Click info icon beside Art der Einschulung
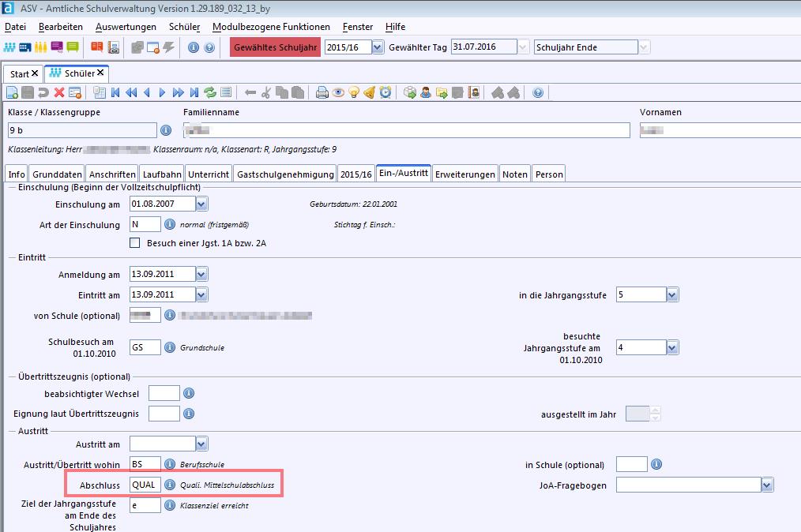This screenshot has height=532, width=801. 170,224
